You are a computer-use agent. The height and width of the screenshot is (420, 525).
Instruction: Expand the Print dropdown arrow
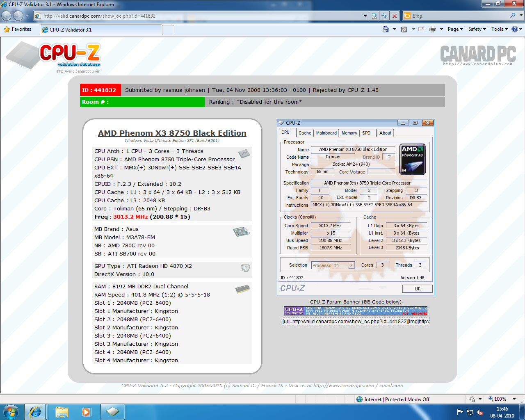tap(441, 29)
